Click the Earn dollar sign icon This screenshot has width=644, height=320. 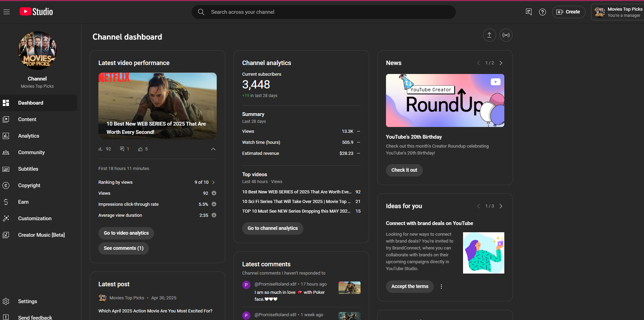6,202
